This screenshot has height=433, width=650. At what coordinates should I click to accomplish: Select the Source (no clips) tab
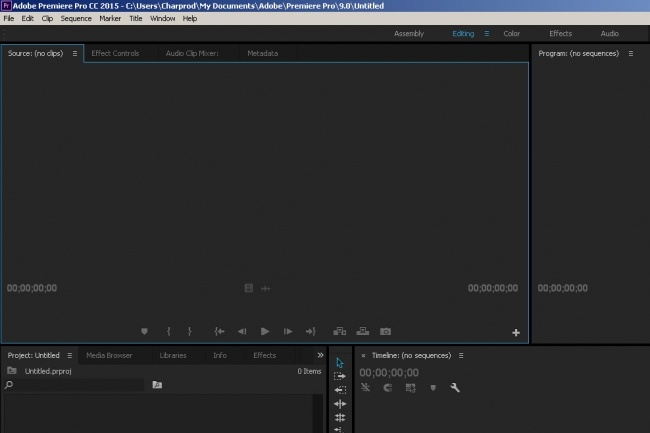coord(35,53)
